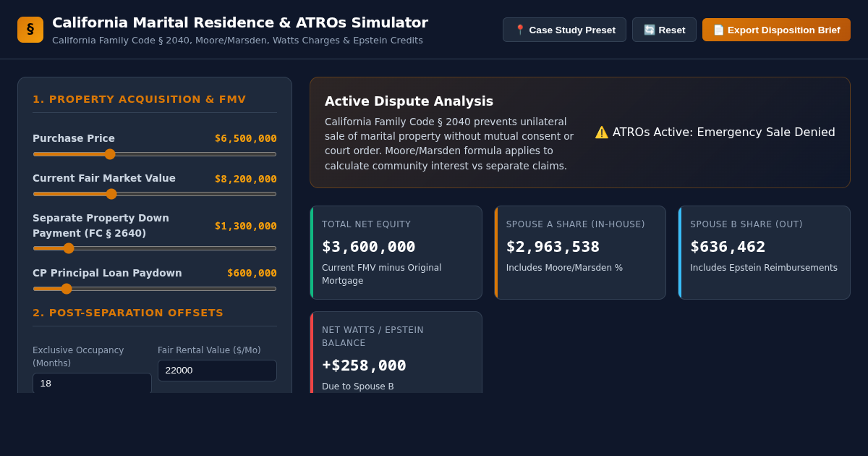Select the Spouse B Share card

(x=764, y=253)
